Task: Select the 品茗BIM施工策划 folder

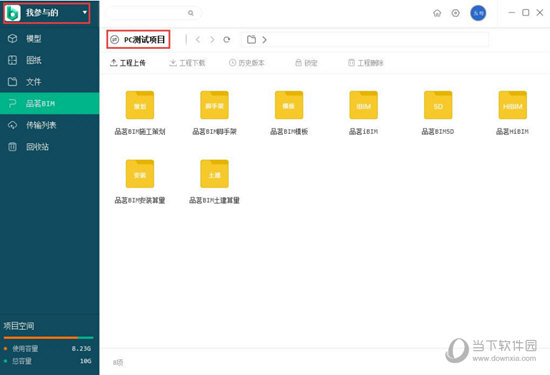Action: pyautogui.click(x=140, y=113)
